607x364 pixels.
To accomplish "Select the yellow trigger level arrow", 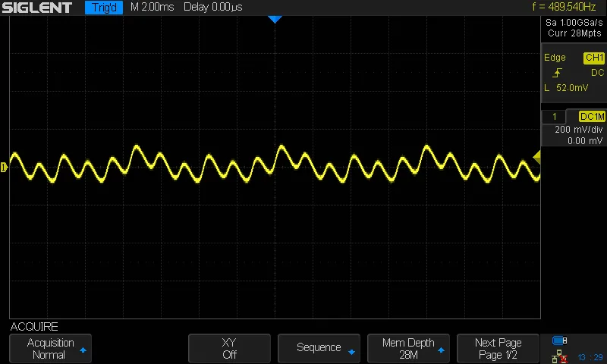I will [x=536, y=157].
